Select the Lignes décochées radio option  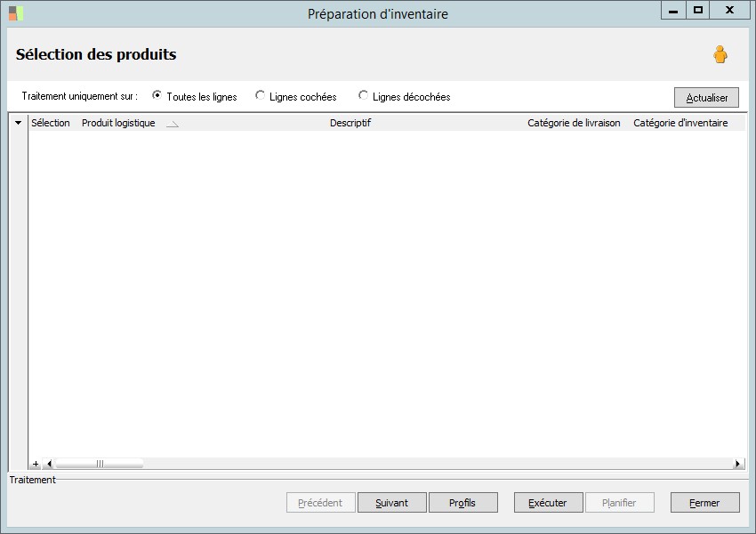click(x=404, y=96)
